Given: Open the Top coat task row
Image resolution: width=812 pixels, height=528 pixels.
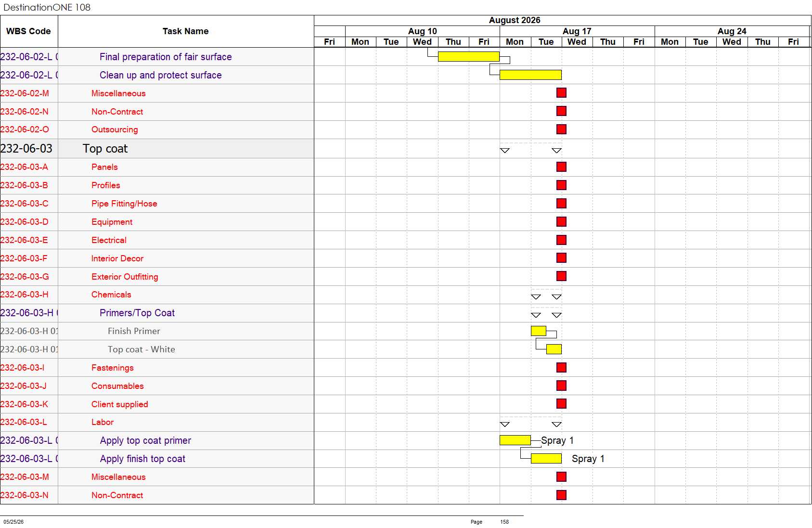Looking at the screenshot, I should (157, 149).
